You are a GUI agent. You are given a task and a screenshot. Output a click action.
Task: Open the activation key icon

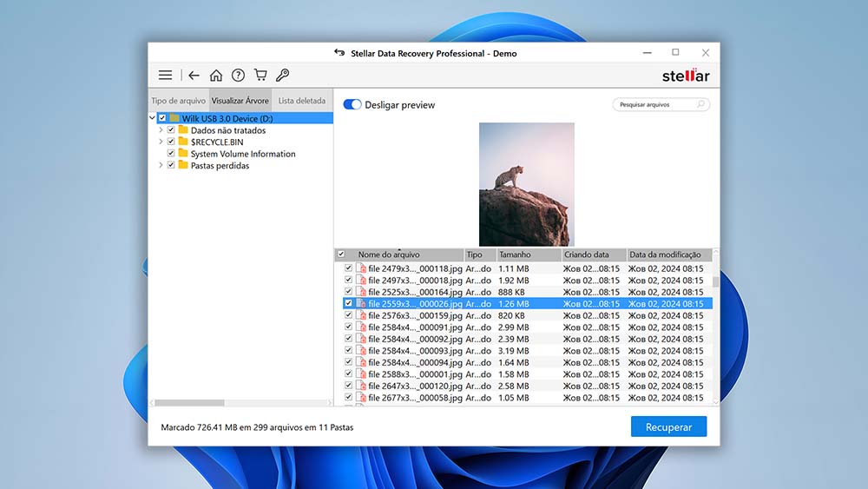point(282,75)
